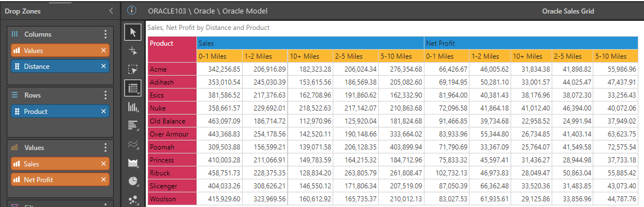Open the Columns zone options menu
The width and height of the screenshot is (644, 207).
[x=106, y=34]
